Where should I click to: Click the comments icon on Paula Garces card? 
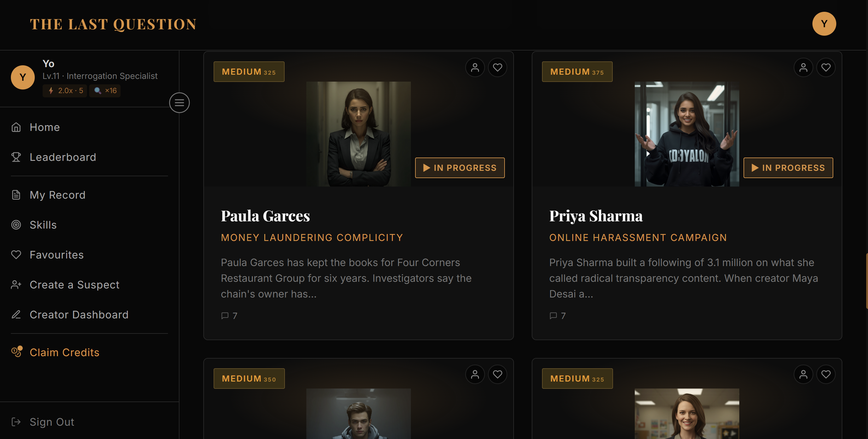coord(225,316)
